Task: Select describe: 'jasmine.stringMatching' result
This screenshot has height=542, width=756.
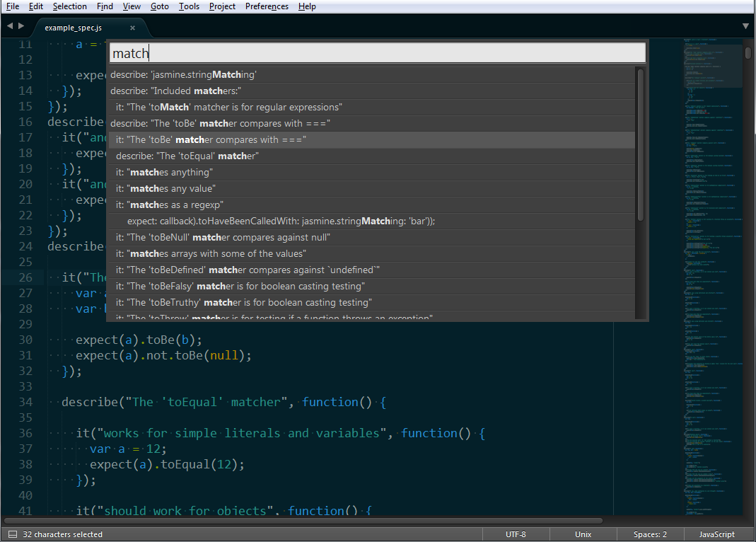Action: click(372, 75)
